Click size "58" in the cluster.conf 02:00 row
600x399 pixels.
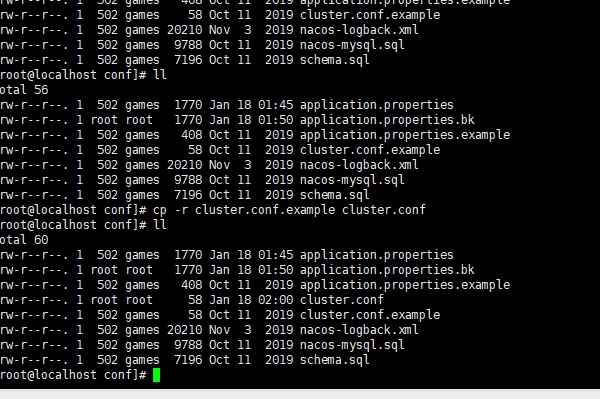[x=195, y=300]
